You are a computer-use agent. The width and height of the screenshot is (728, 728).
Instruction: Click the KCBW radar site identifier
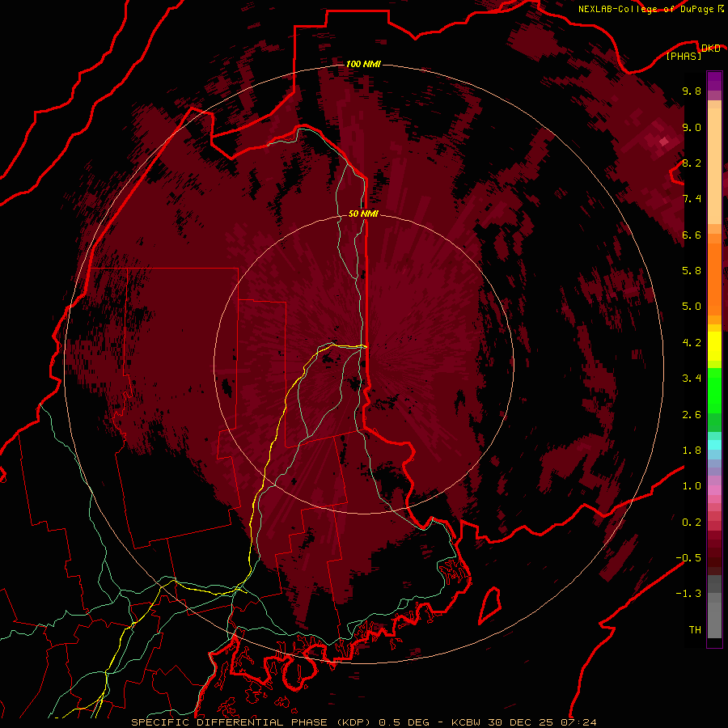click(466, 722)
